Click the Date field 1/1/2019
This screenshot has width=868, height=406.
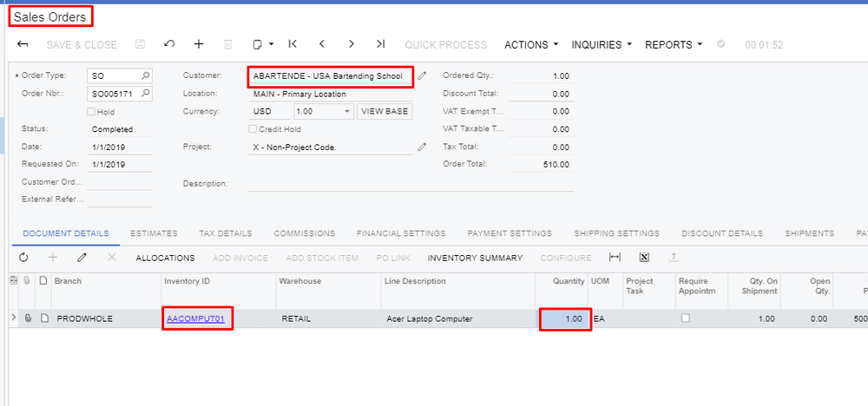119,147
